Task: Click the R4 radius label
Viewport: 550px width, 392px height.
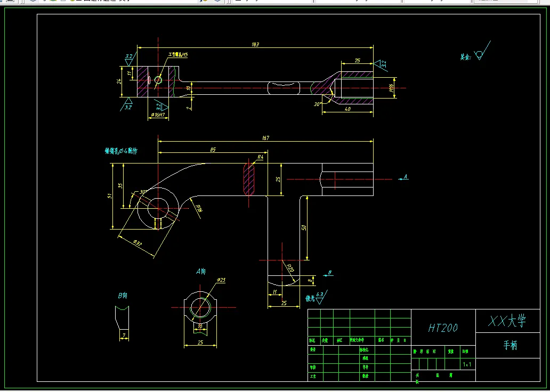Action: (260, 158)
